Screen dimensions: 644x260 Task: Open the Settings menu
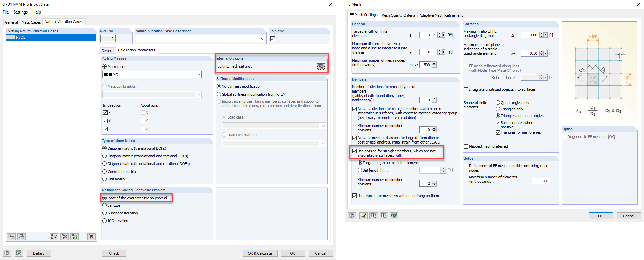tap(21, 12)
